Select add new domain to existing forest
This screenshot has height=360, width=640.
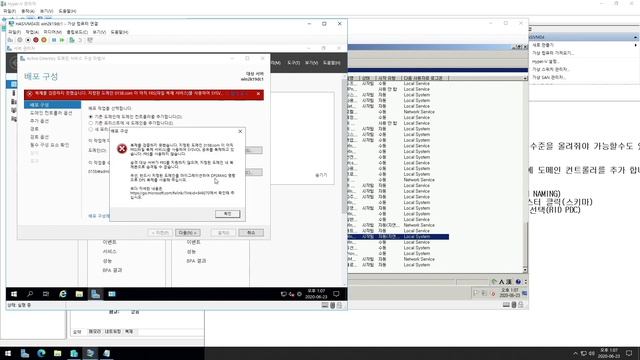pos(91,123)
